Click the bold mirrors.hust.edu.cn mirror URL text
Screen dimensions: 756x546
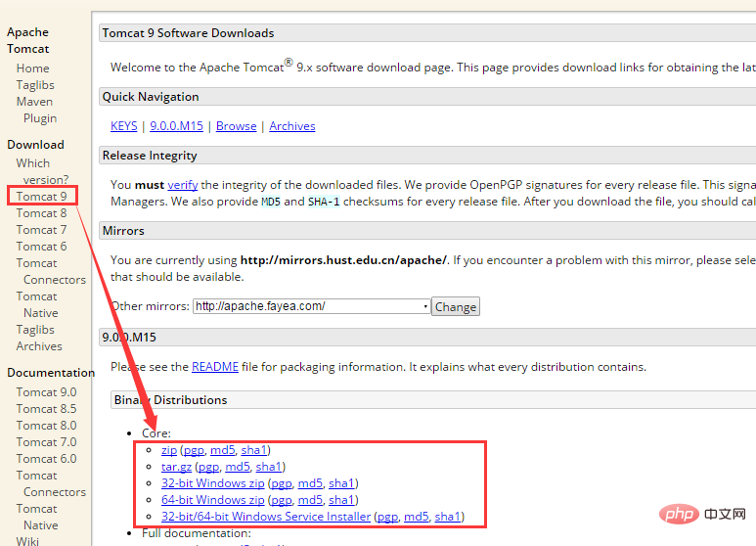pyautogui.click(x=343, y=260)
